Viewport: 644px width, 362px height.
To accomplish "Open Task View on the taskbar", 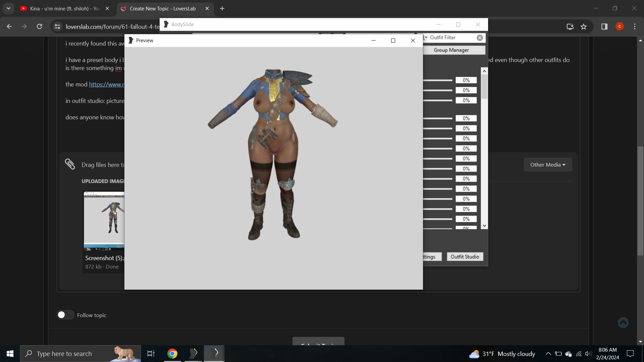I will click(151, 354).
